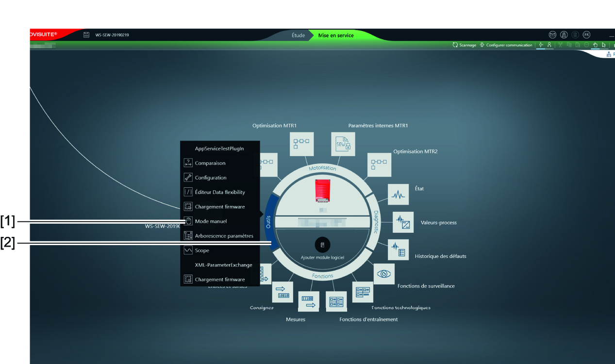Click the binoculars search icon
The height and width of the screenshot is (364, 615).
coord(564,35)
